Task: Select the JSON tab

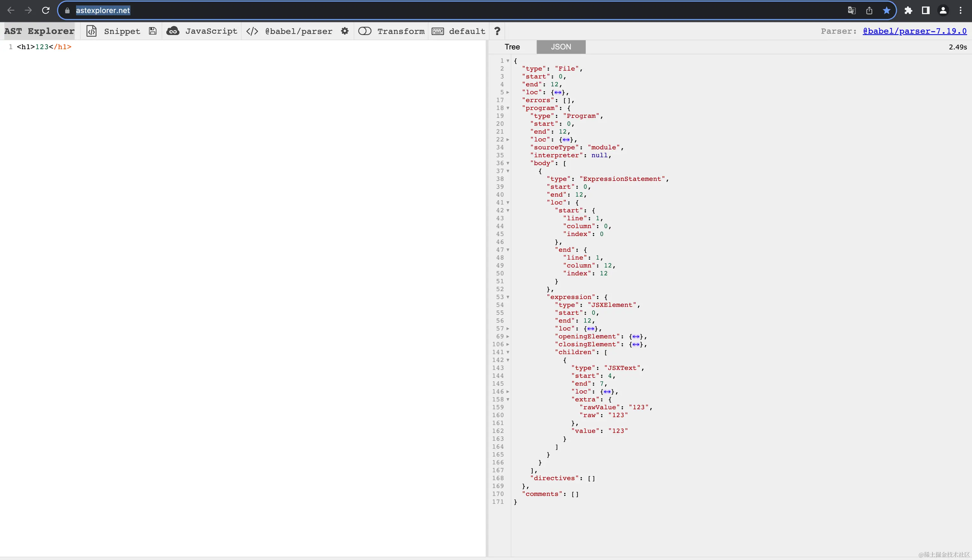Action: (x=561, y=47)
